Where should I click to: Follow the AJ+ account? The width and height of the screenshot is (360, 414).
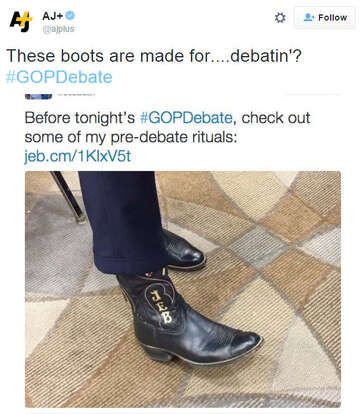(x=325, y=17)
